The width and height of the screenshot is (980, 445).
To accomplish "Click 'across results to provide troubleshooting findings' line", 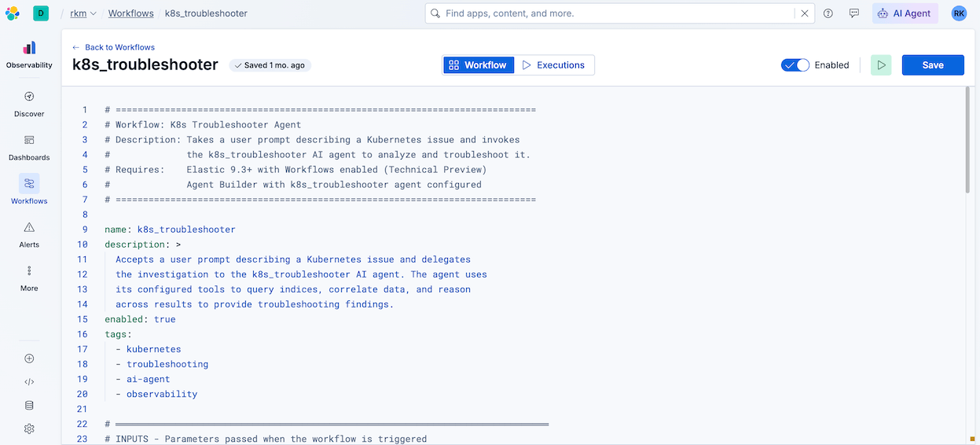I will tap(255, 304).
